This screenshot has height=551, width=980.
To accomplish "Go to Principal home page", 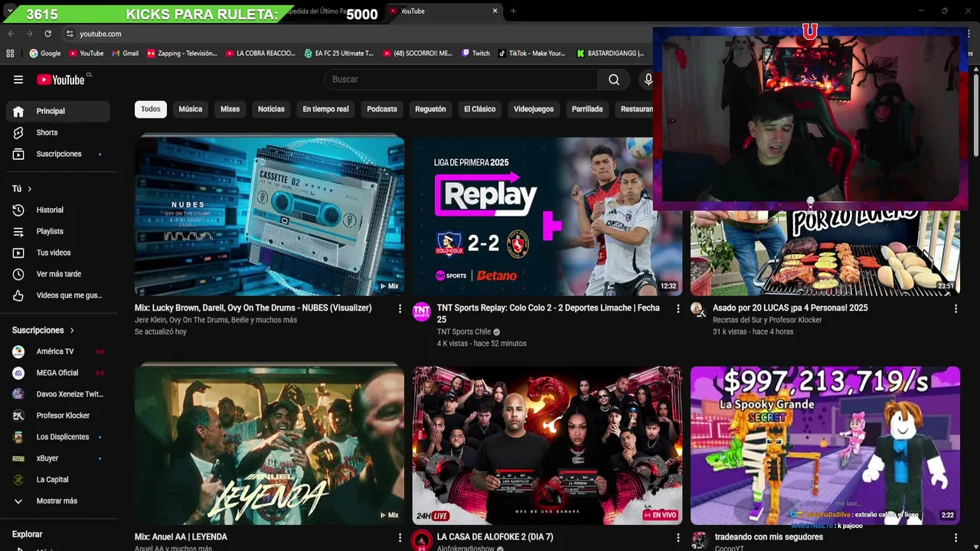I will click(x=58, y=111).
